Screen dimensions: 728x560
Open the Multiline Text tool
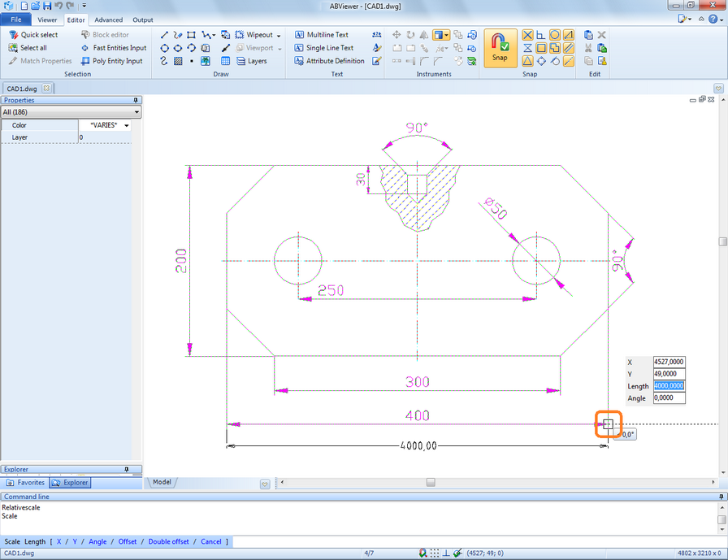pos(321,35)
